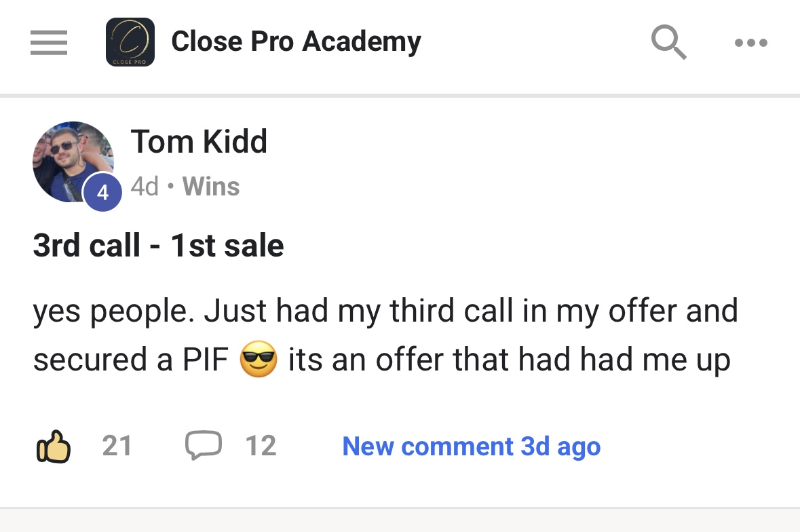800x532 pixels.
Task: Click the like count 21
Action: 117,446
